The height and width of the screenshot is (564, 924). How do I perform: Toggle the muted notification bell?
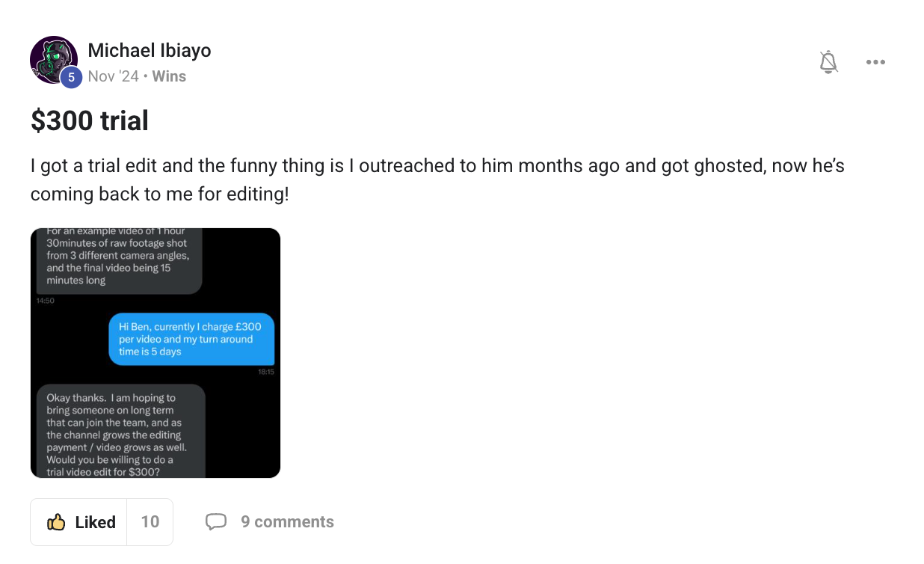click(x=828, y=62)
